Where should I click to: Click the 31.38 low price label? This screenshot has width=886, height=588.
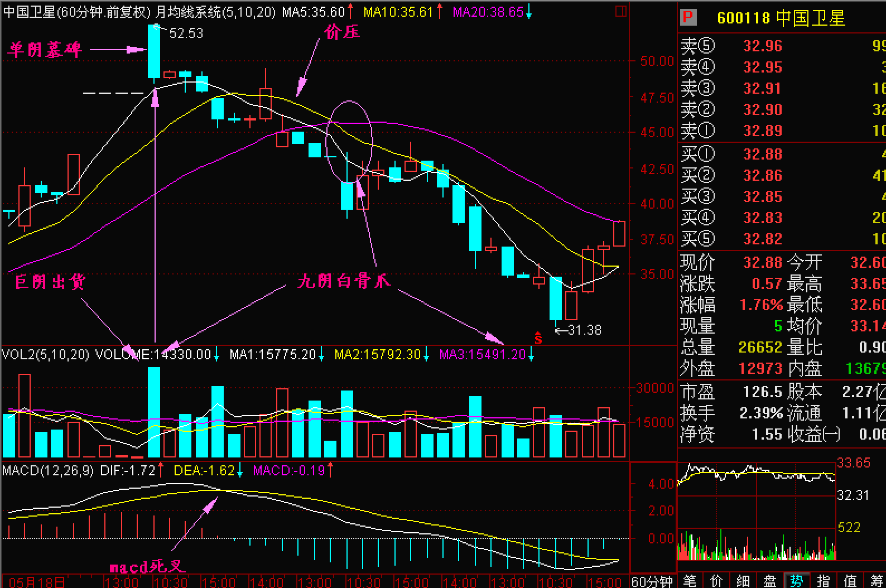584,330
